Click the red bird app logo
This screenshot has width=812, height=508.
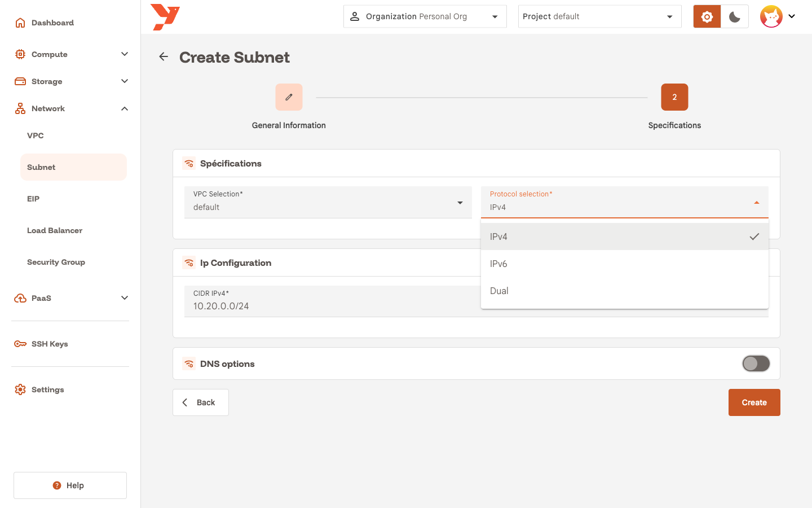click(x=165, y=17)
